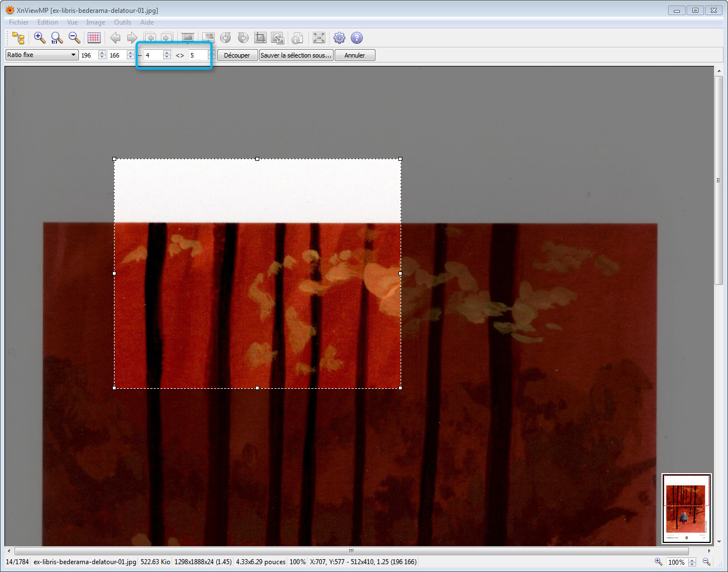Click the zoom out magnifier in toolbar
The width and height of the screenshot is (728, 572).
[74, 38]
